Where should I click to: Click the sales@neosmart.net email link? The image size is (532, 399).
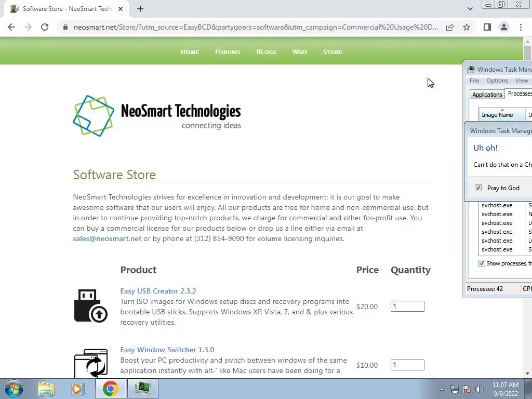107,238
